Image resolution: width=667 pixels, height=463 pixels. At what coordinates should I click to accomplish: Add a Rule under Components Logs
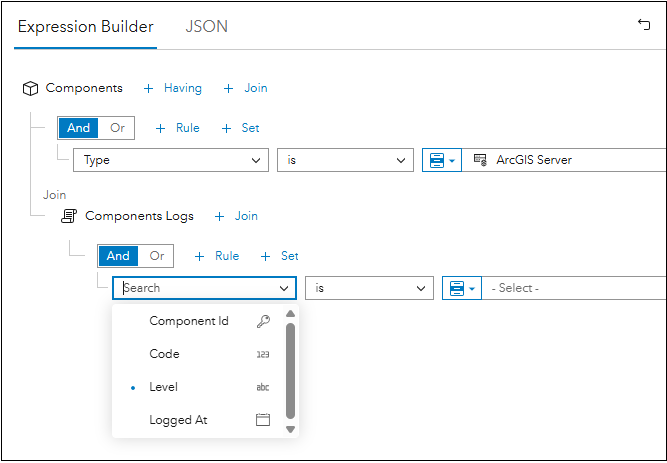pos(217,256)
